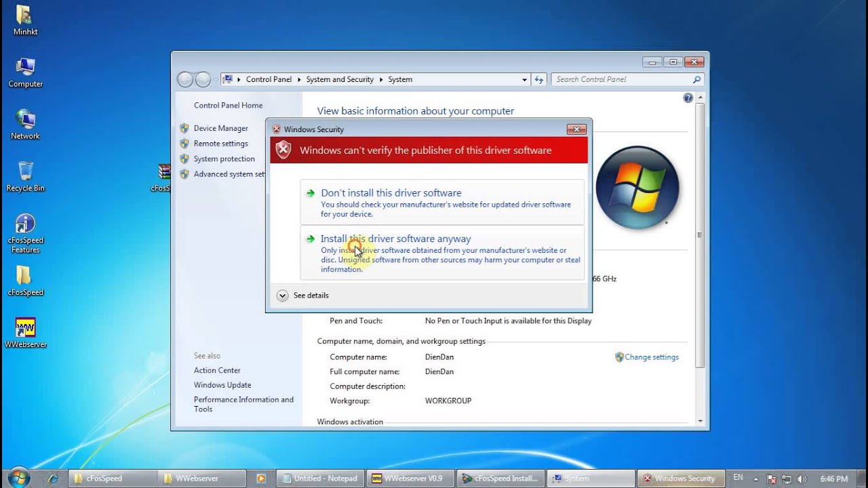Image resolution: width=868 pixels, height=488 pixels.
Task: Click the volume speaker tray icon
Action: [x=802, y=479]
